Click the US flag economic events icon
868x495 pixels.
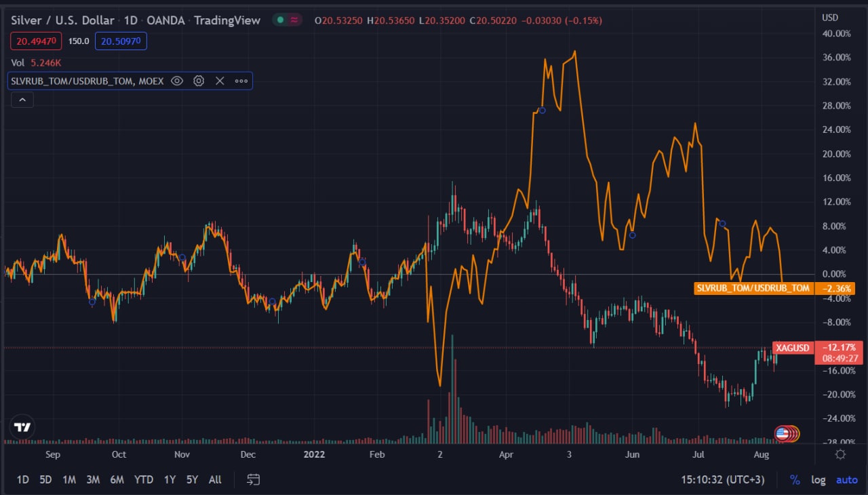pos(783,433)
